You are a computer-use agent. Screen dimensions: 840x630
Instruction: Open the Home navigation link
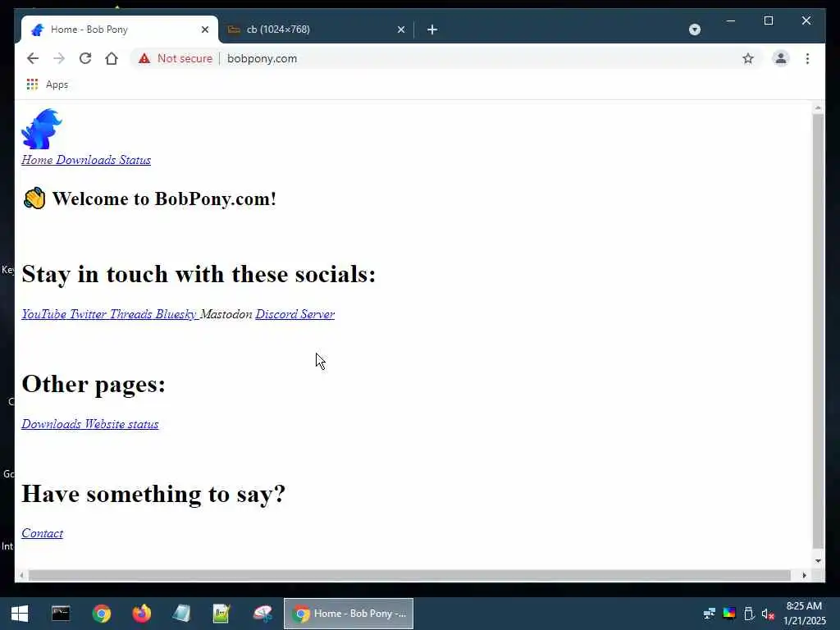pos(37,160)
